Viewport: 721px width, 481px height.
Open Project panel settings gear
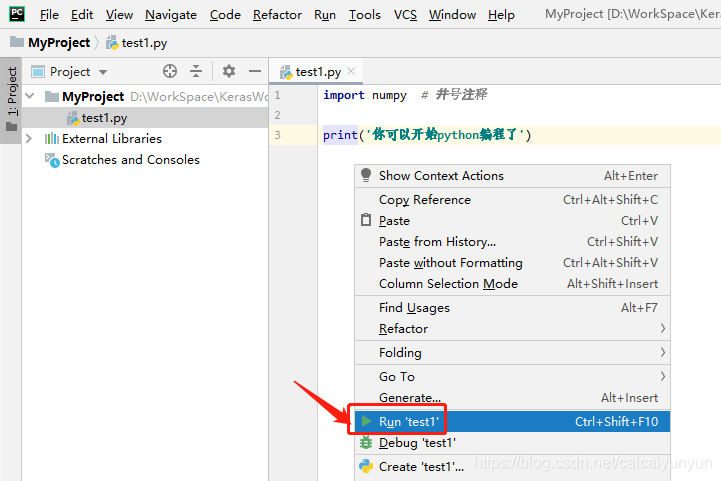(x=229, y=71)
